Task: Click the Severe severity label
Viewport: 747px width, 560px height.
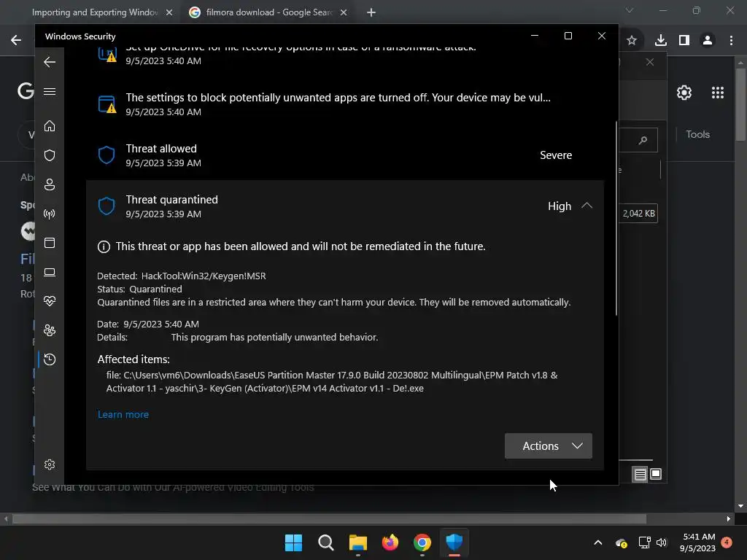Action: click(556, 155)
